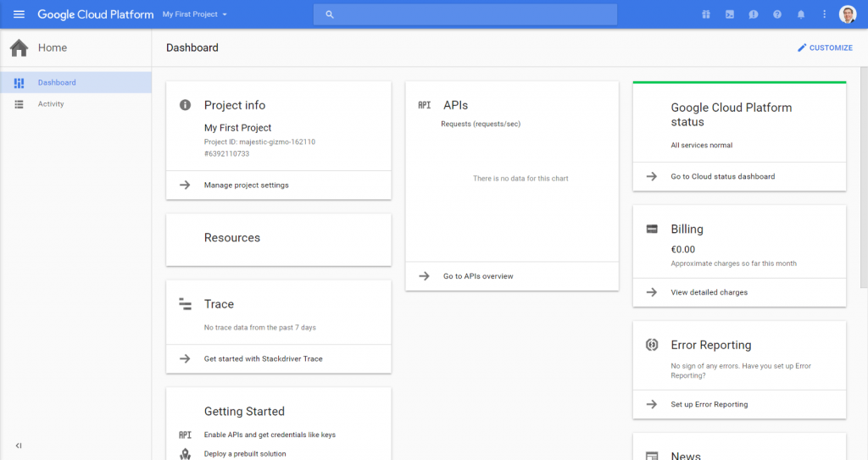
Task: Open the Help question mark icon
Action: click(777, 14)
